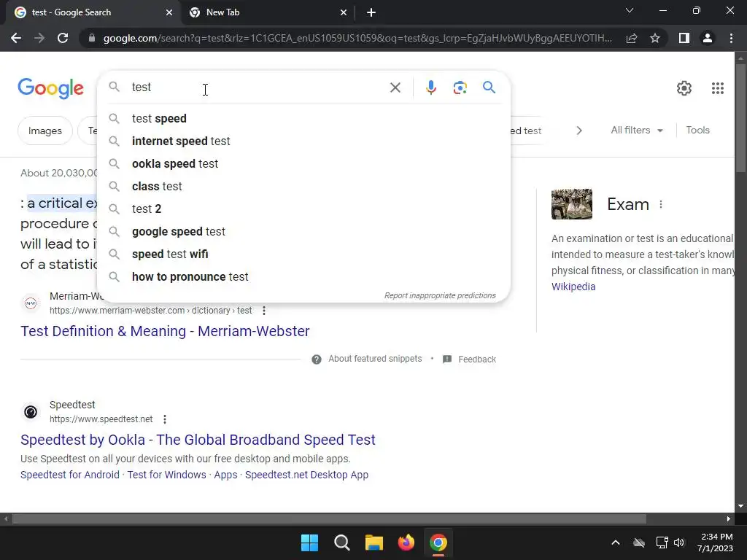Start voice search with the microphone icon
Image resolution: width=747 pixels, height=560 pixels.
[430, 87]
